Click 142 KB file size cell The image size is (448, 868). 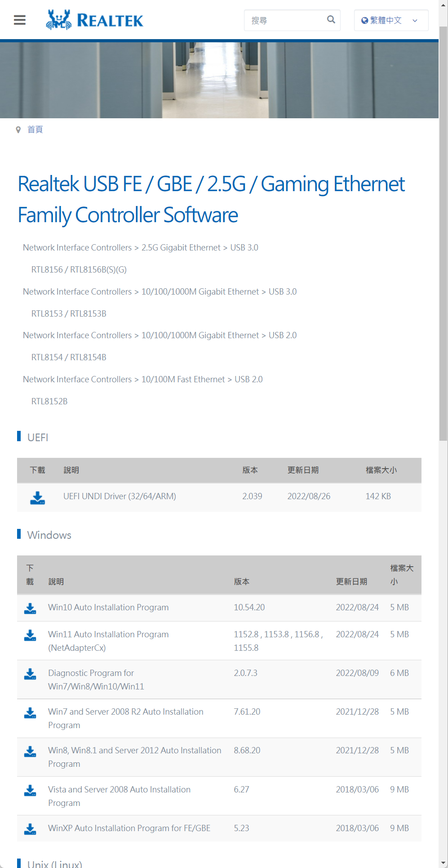tap(378, 496)
